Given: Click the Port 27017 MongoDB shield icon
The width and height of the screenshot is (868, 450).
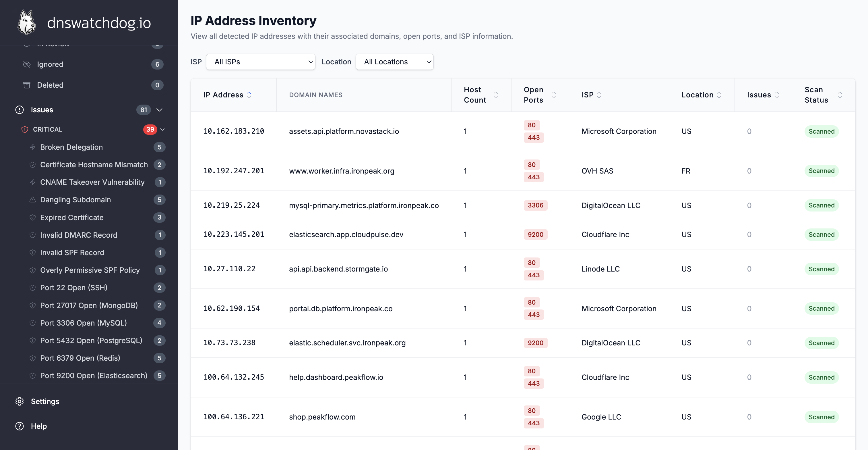Looking at the screenshot, I should coord(33,305).
